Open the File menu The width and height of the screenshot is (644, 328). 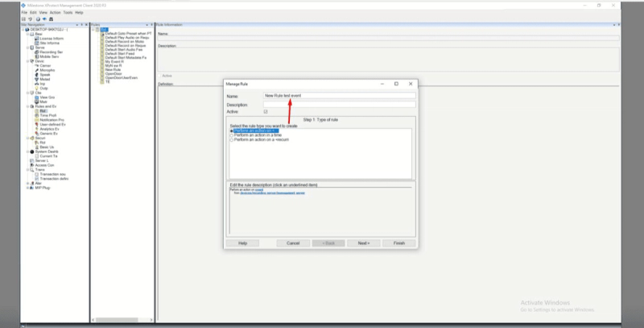24,13
